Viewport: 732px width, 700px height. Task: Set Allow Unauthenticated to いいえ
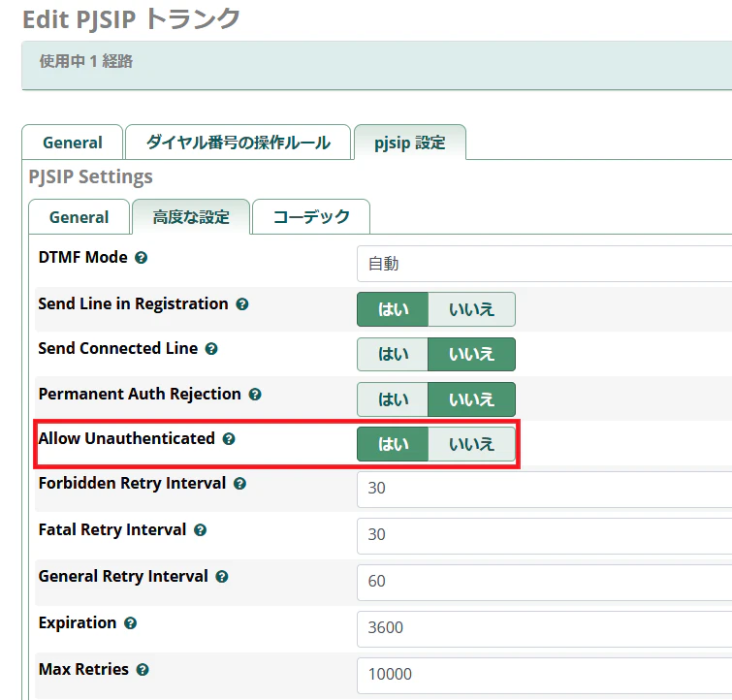[471, 445]
